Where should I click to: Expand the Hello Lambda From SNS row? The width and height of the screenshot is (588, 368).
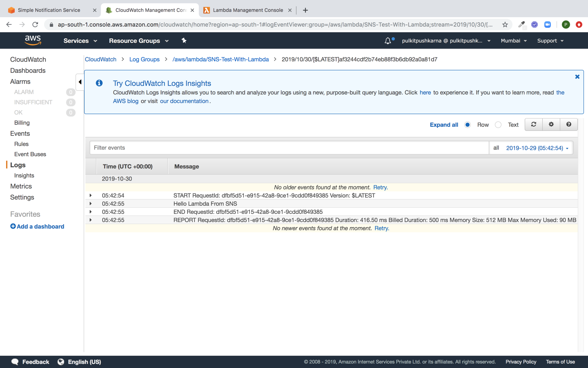click(x=91, y=204)
